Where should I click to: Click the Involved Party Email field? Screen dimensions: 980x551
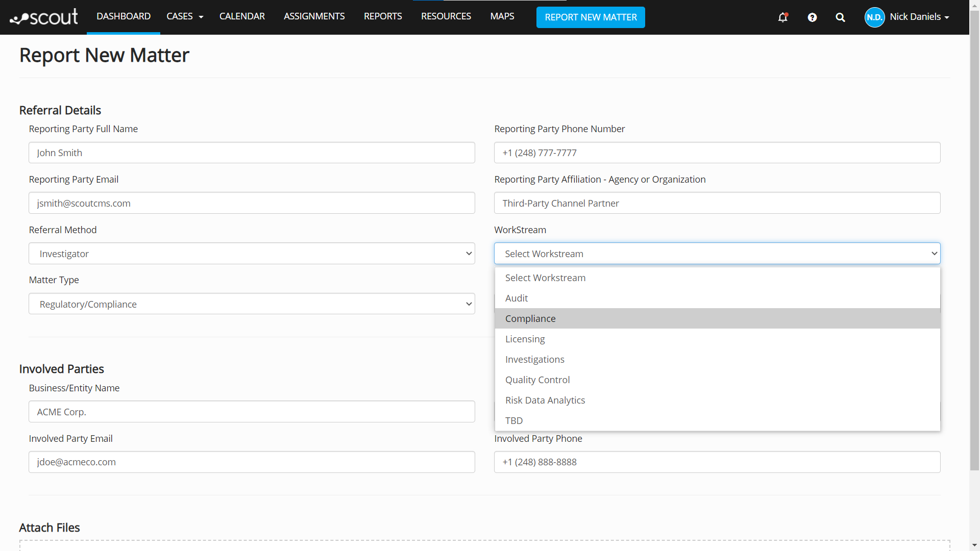pyautogui.click(x=252, y=462)
